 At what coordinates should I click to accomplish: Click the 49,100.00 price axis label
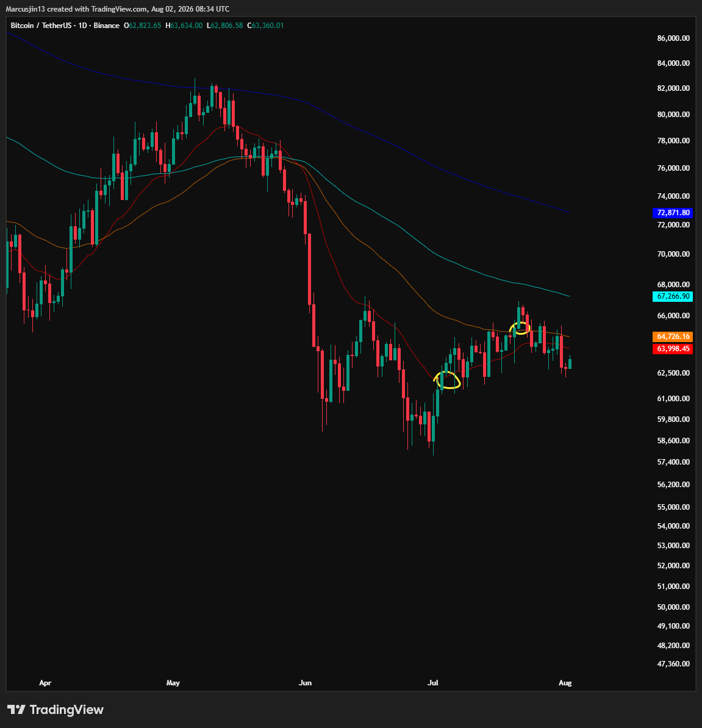point(673,626)
